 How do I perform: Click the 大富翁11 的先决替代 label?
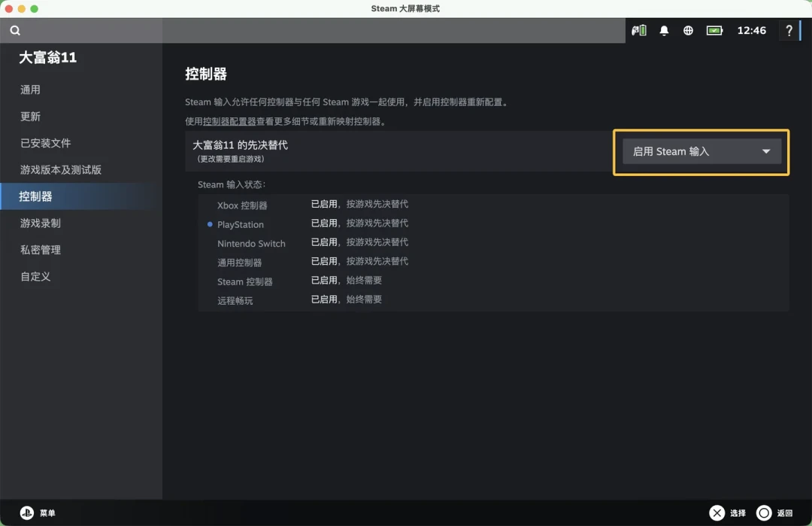coord(241,145)
